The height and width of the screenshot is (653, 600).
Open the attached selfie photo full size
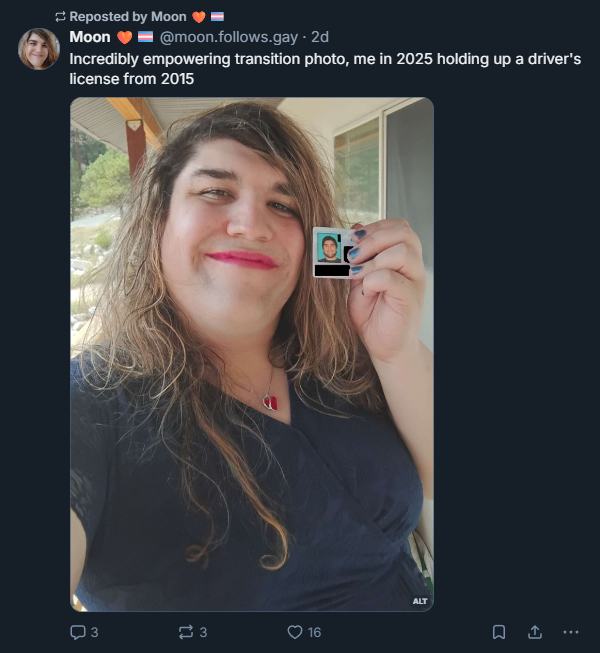tap(252, 354)
